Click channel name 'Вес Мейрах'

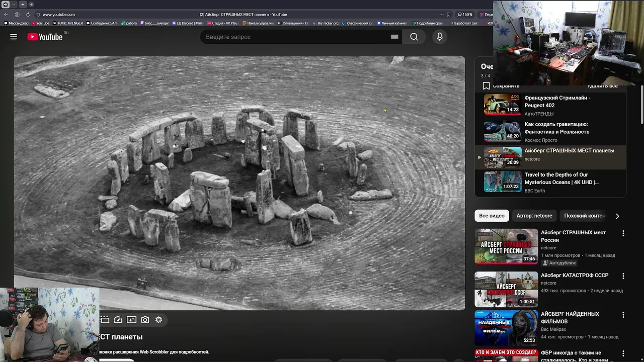pyautogui.click(x=553, y=329)
